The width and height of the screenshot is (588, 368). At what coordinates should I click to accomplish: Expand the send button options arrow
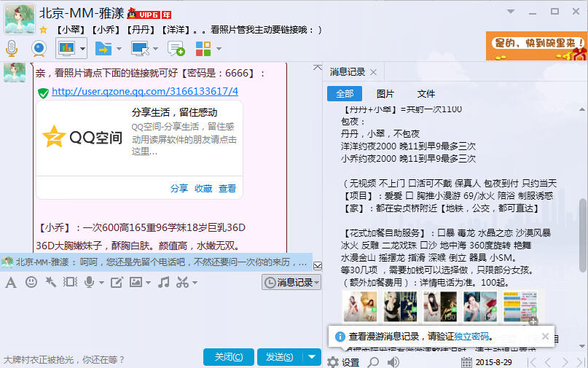click(312, 357)
